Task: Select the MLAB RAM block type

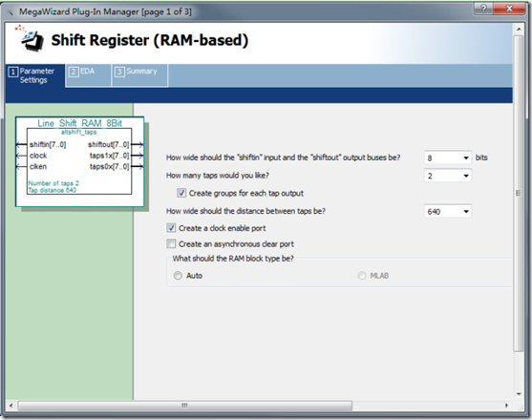Action: coord(362,276)
